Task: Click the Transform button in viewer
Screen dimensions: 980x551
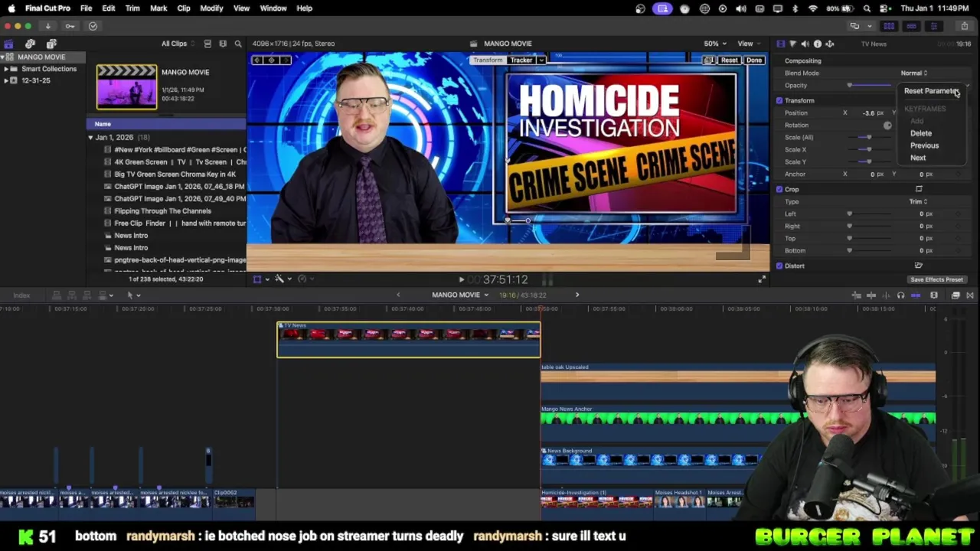Action: 487,60
